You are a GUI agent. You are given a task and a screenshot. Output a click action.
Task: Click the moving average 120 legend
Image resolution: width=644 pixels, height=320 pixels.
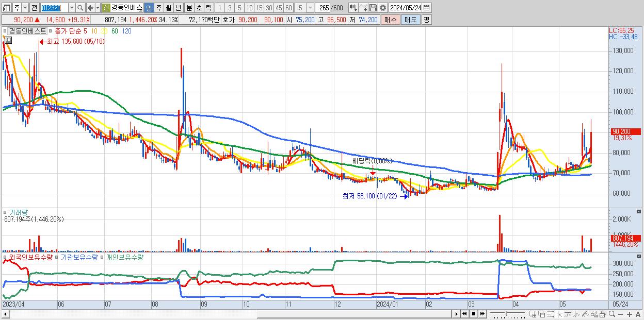(x=126, y=31)
